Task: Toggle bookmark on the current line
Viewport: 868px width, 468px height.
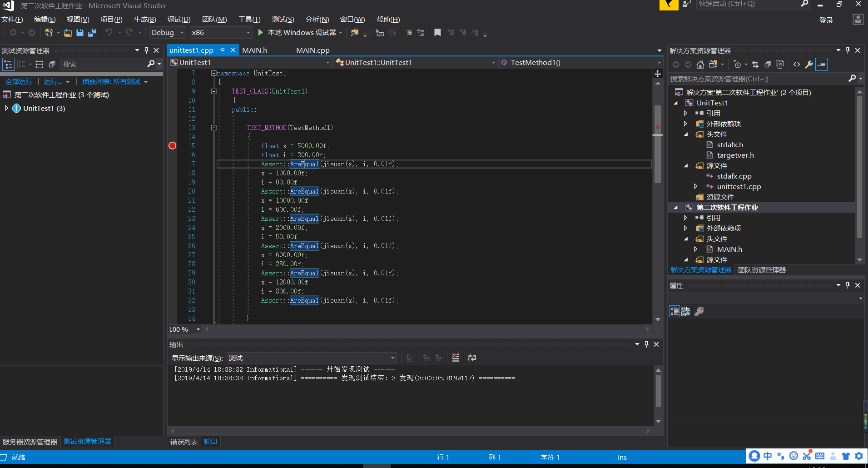Action: 437,32
